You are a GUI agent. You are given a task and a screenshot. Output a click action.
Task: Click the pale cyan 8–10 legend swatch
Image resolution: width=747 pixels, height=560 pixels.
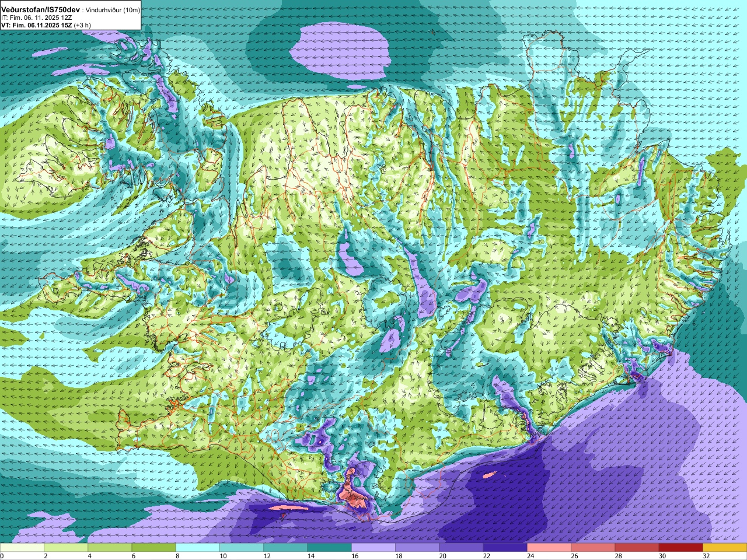coord(198,548)
